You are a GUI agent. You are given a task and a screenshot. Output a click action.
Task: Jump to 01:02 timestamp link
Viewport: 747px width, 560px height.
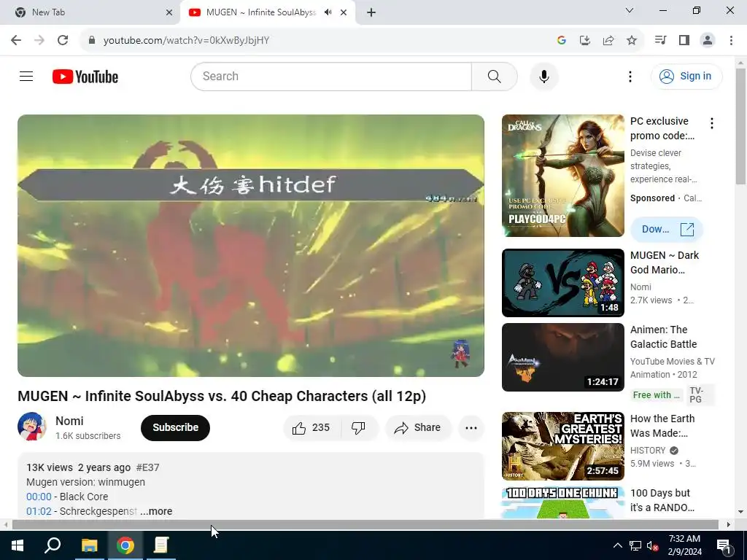(39, 511)
